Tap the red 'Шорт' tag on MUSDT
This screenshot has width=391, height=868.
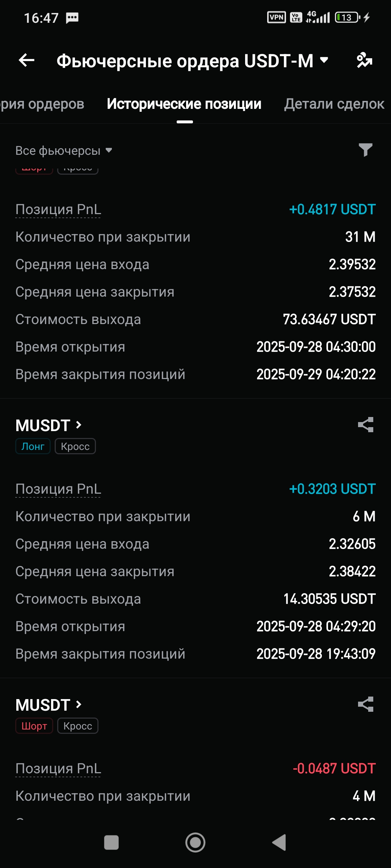point(34,726)
